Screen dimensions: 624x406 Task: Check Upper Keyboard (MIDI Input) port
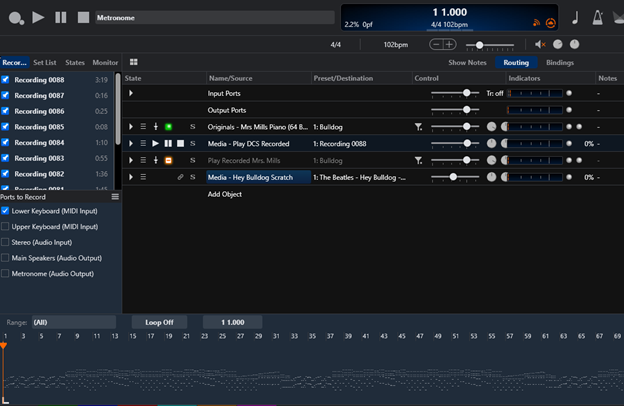[x=5, y=226]
